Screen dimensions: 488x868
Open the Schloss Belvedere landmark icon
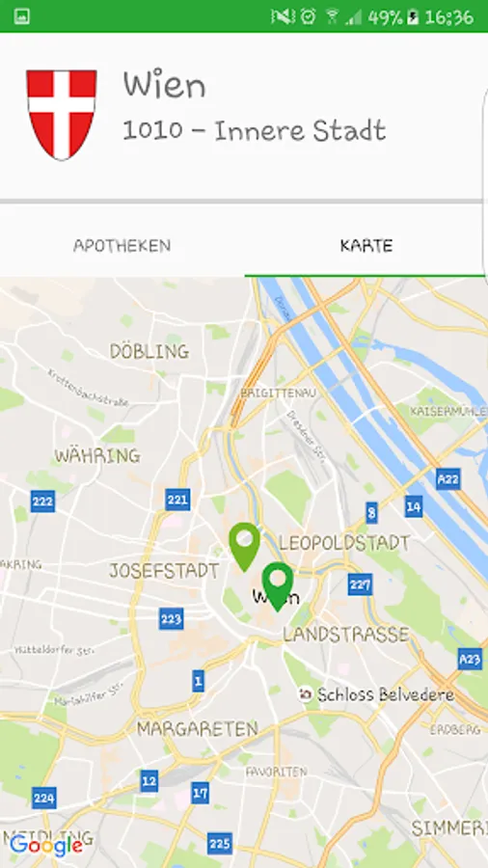pos(305,694)
